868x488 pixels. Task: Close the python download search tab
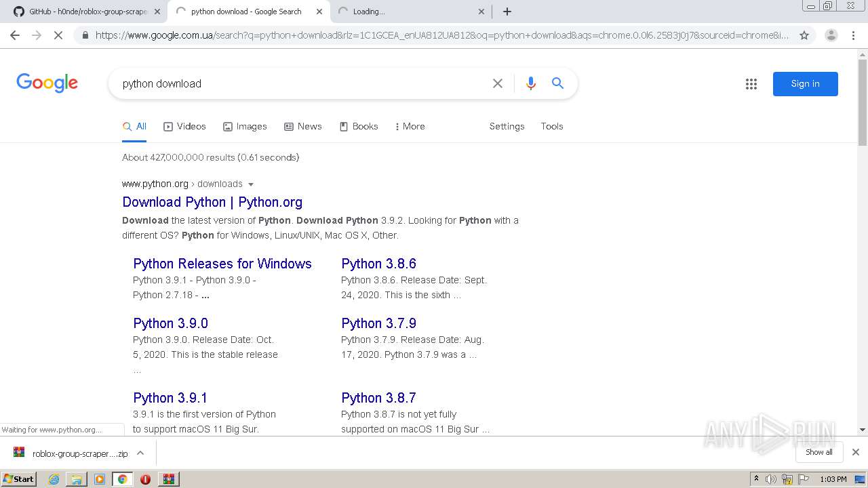pyautogui.click(x=319, y=12)
